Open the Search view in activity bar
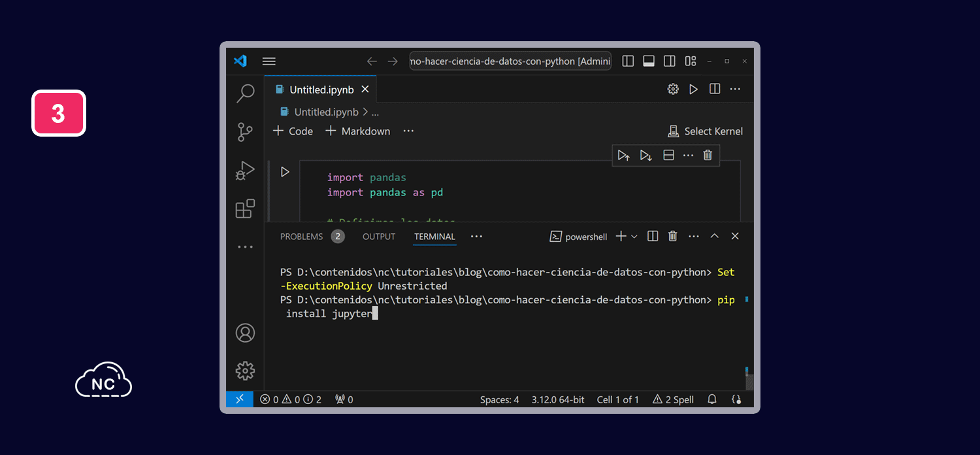 click(x=245, y=93)
